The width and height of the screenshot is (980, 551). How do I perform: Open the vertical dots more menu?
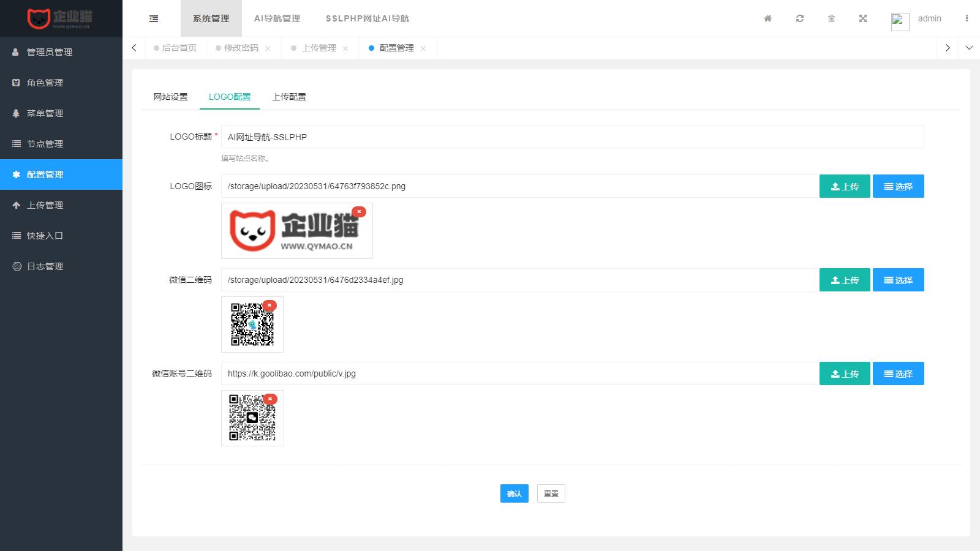pos(967,18)
